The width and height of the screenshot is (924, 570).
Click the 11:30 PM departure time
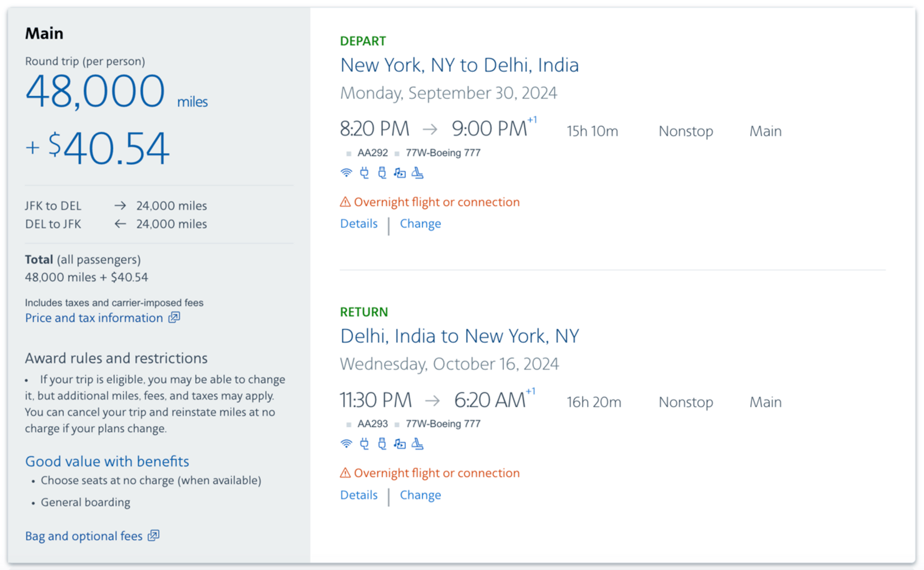coord(375,400)
